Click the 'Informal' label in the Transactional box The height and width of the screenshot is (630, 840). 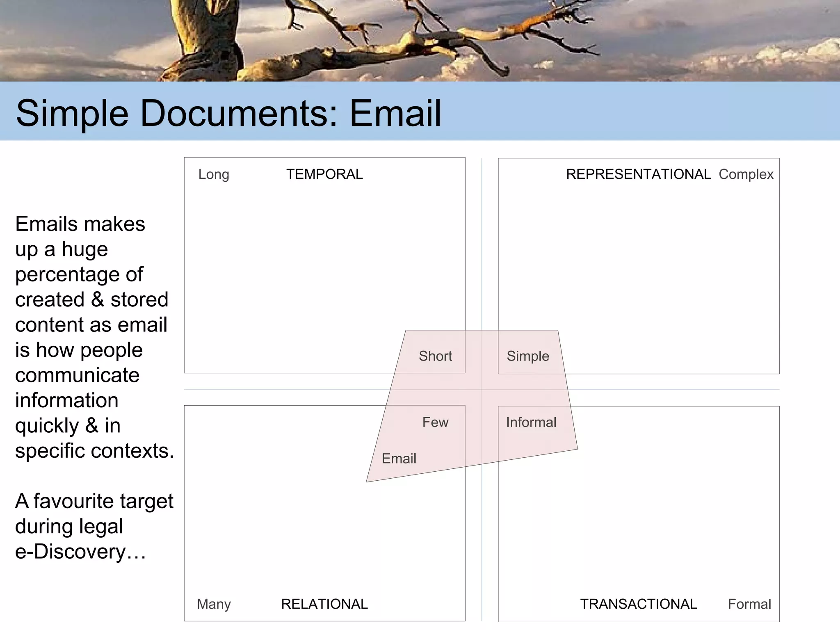(531, 422)
